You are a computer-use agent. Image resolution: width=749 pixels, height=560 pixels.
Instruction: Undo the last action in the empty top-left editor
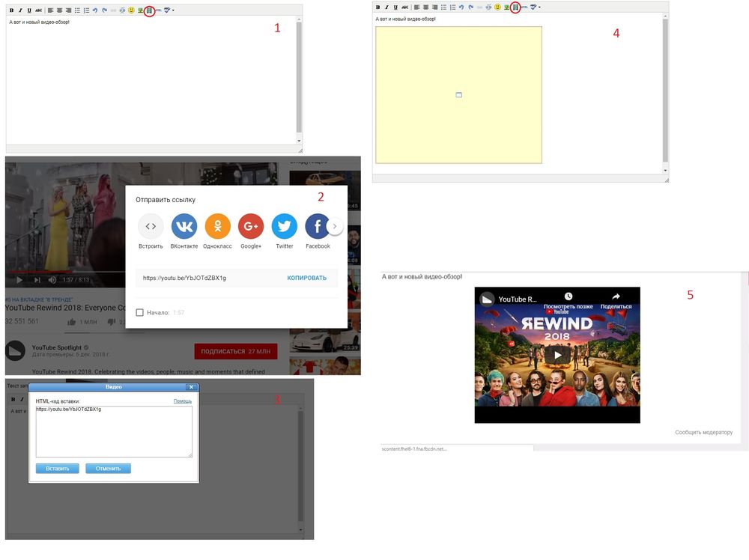[x=95, y=10]
